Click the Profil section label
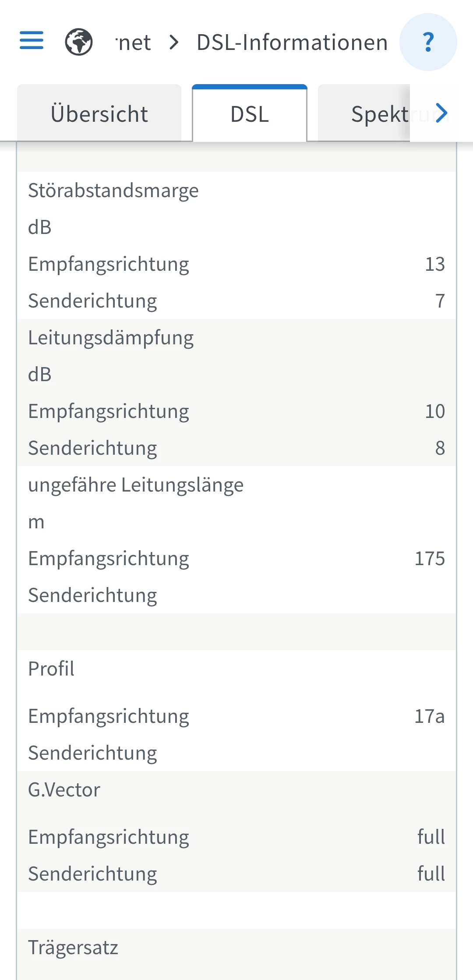 (x=51, y=669)
